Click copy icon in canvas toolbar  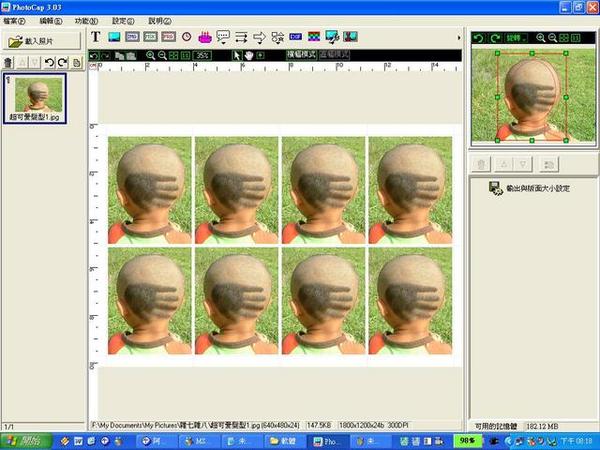pos(120,56)
